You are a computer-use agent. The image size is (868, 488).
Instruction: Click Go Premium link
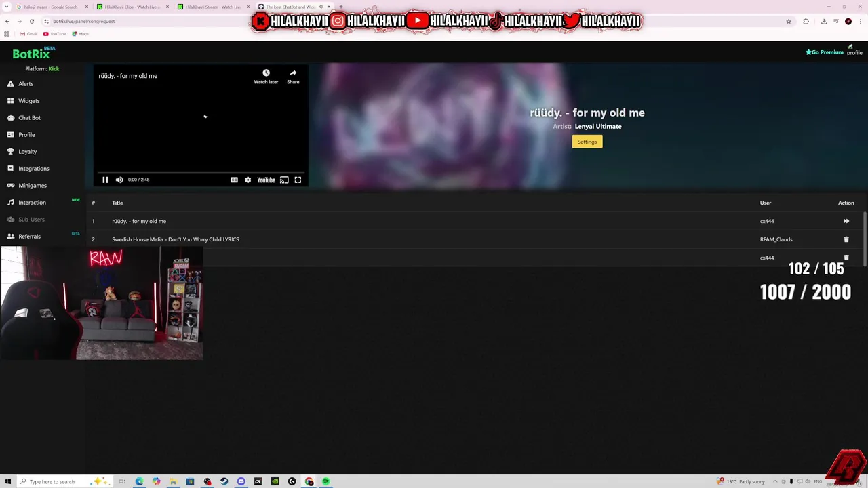coord(825,52)
